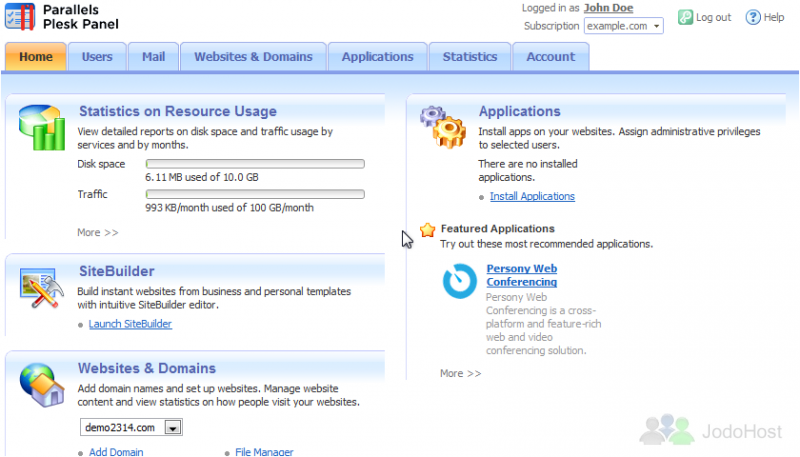
Task: Click the '6.11 MB used of 10.0 GB' text
Action: click(202, 177)
